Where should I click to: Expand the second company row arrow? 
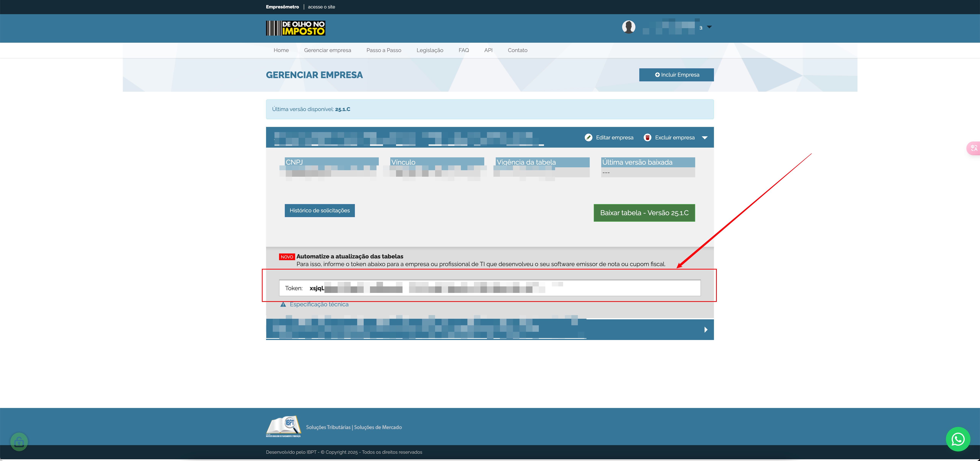coord(706,329)
